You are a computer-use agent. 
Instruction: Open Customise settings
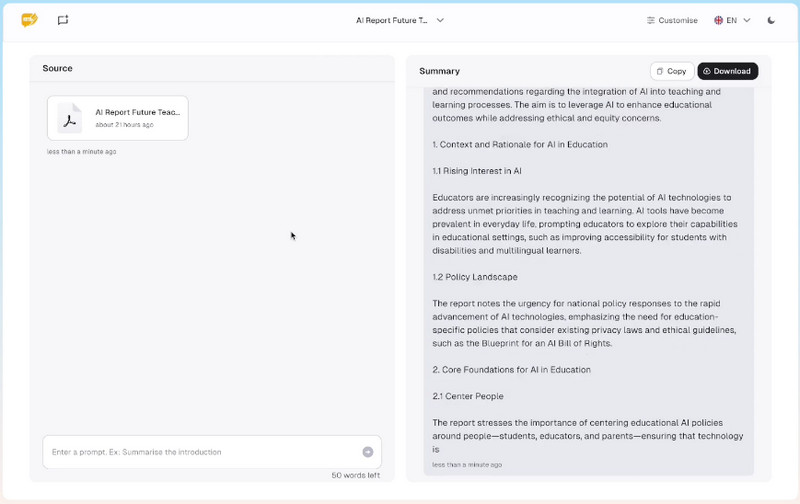pos(672,20)
